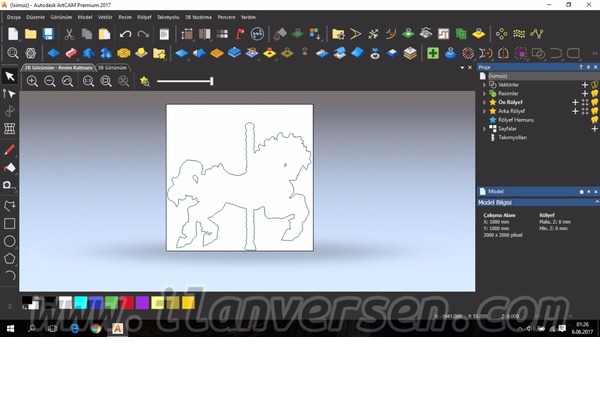This screenshot has height=400, width=600.
Task: Click the New Model file icon
Action: 13,34
